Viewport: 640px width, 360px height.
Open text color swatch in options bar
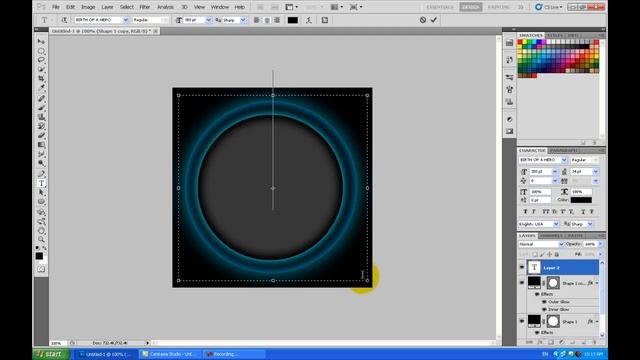coord(293,20)
